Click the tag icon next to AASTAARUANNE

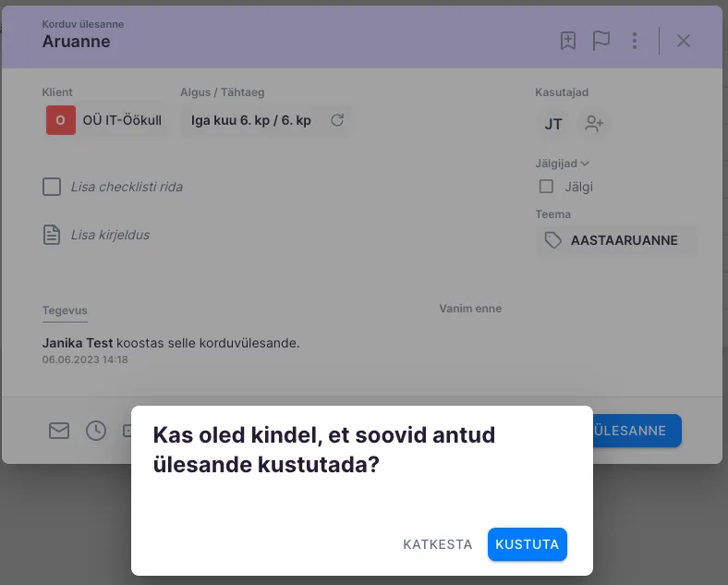tap(553, 240)
